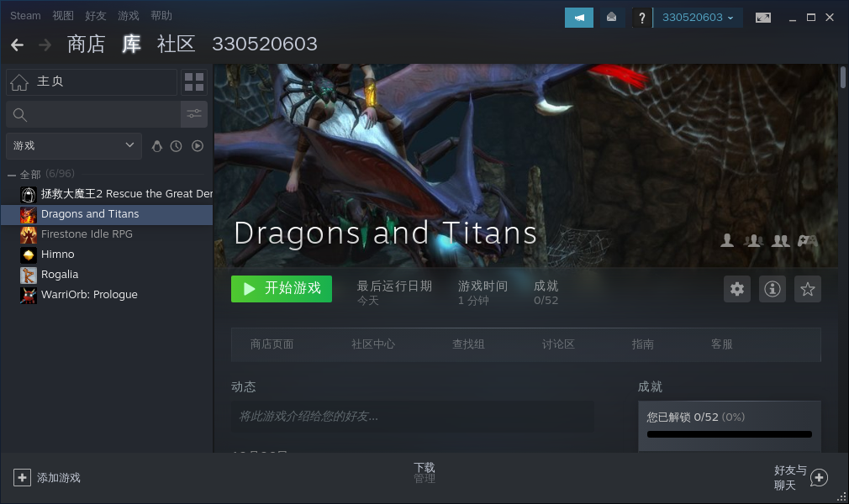This screenshot has height=504, width=849.
Task: Open the 好友 menu
Action: tap(96, 16)
